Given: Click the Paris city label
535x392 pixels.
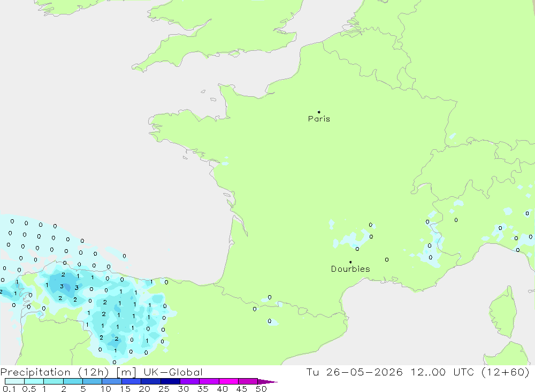Looking at the screenshot, I should pos(319,119).
